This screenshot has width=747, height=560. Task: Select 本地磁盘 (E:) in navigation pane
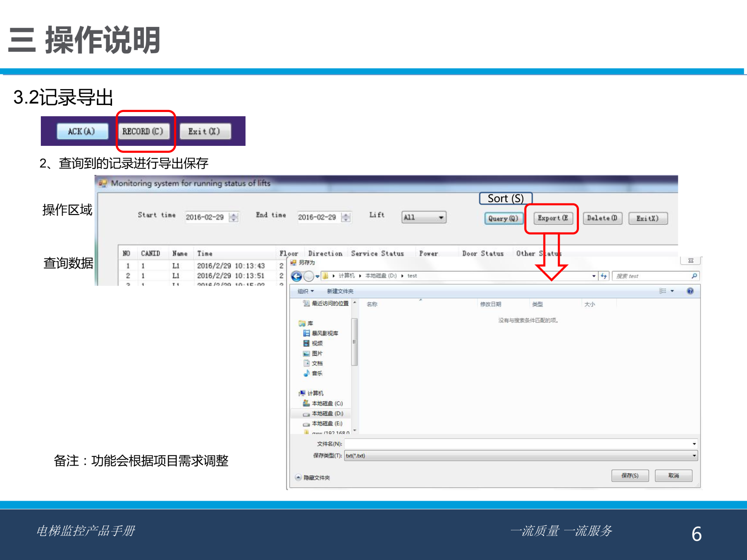[x=323, y=423]
